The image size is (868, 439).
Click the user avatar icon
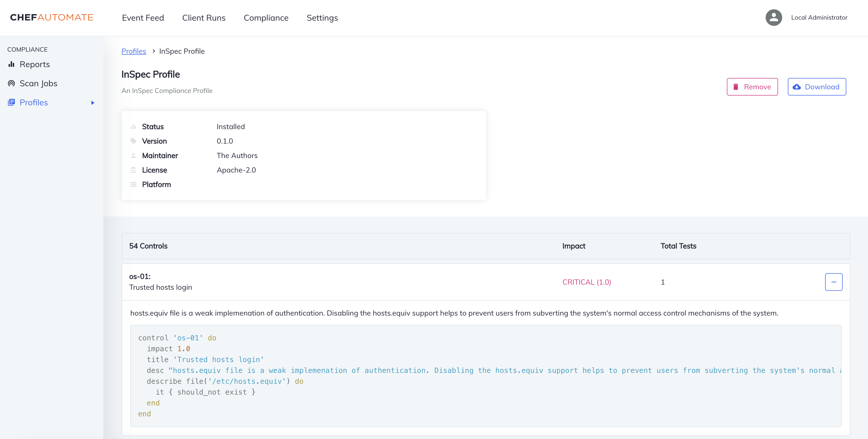click(x=773, y=18)
